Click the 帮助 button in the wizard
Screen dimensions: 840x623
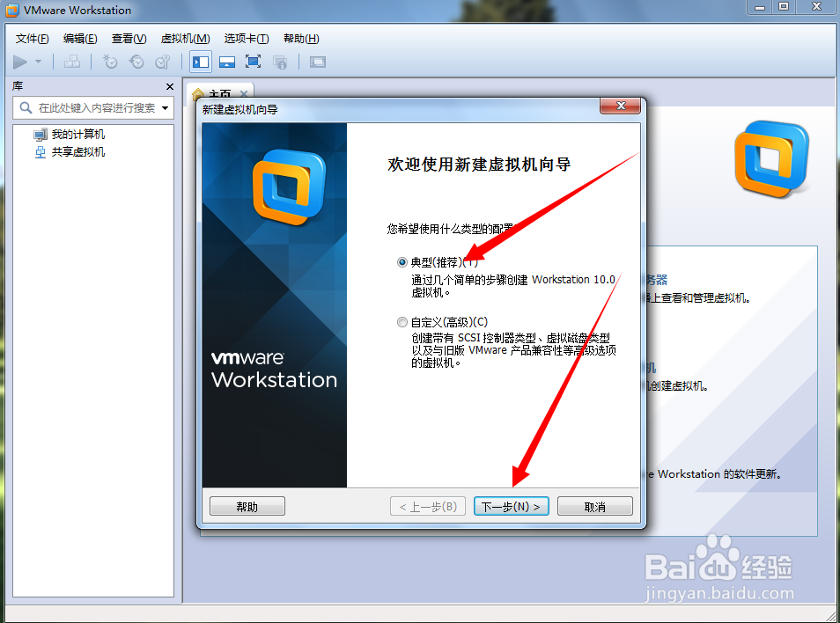tap(247, 505)
